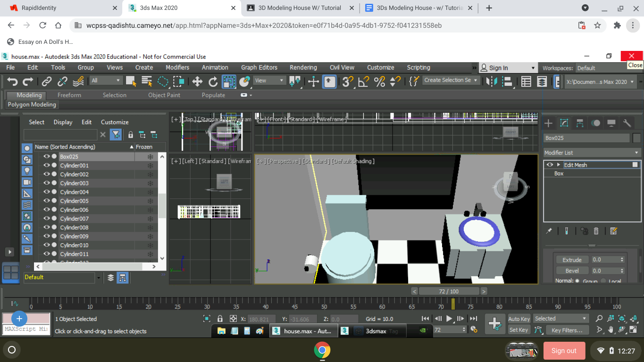Click the Extrude button
Screen dimensions: 644x362
pyautogui.click(x=571, y=259)
